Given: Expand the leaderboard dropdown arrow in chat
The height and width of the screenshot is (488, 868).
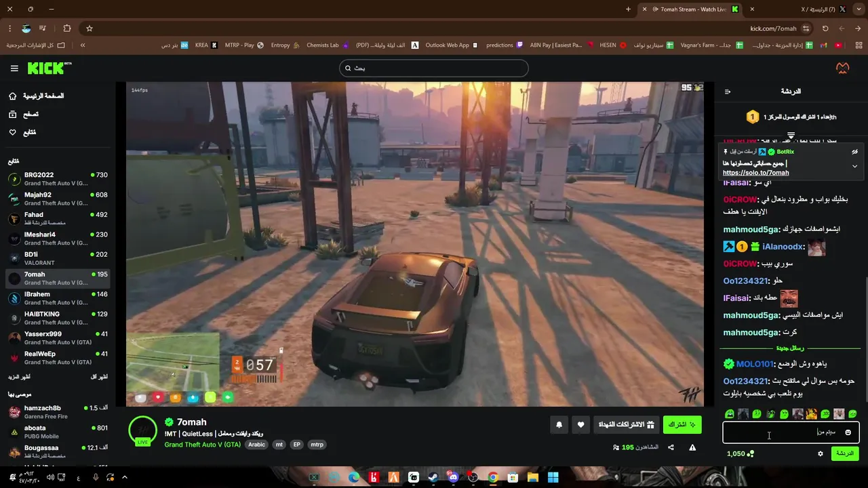Looking at the screenshot, I should (x=791, y=136).
